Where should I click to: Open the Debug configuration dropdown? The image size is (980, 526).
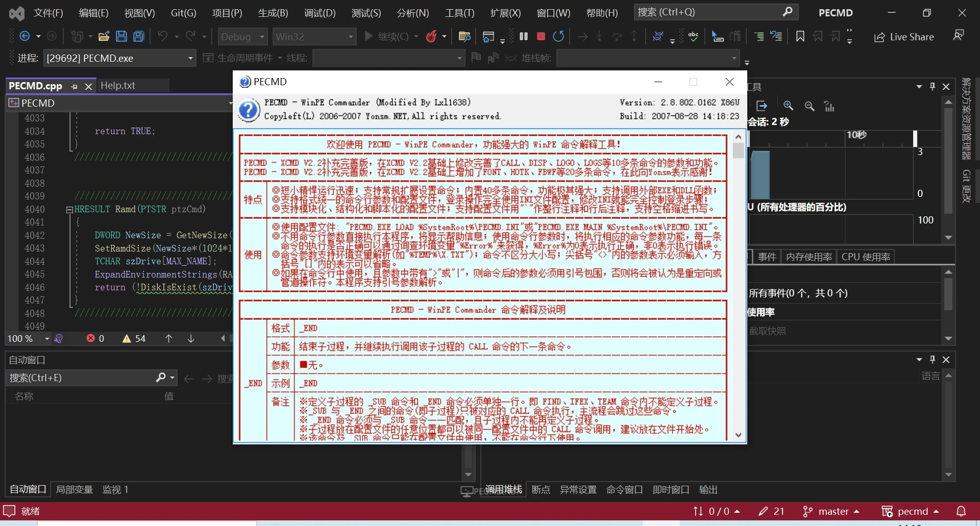click(x=242, y=36)
